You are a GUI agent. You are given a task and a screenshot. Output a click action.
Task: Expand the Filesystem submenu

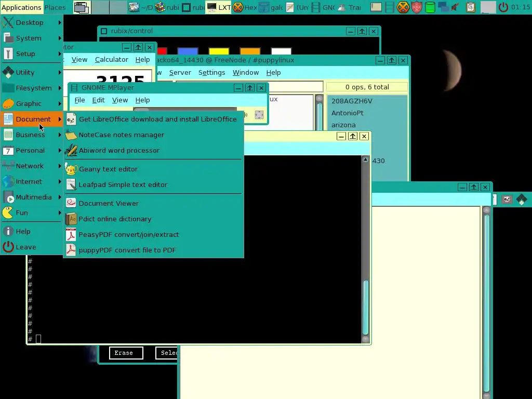(32, 88)
